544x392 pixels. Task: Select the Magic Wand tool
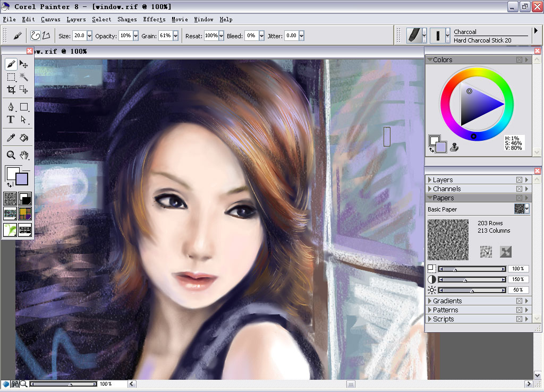23,77
